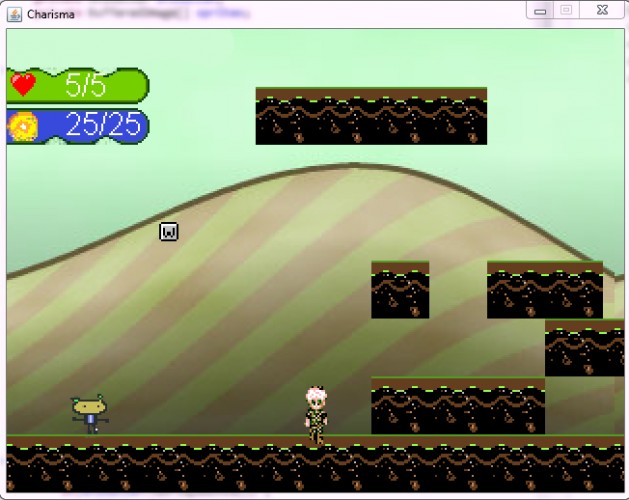Image resolution: width=629 pixels, height=500 pixels.
Task: Click the Java icon in title bar
Action: [x=14, y=14]
